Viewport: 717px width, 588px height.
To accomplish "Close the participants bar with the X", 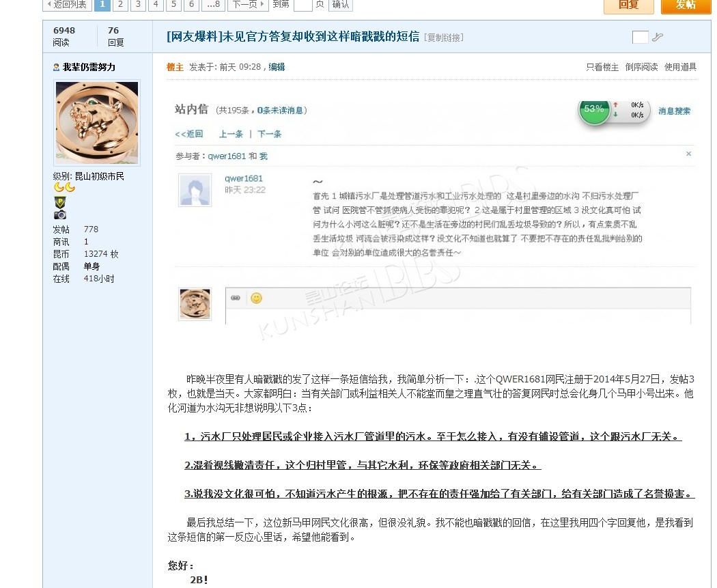I will coord(688,154).
